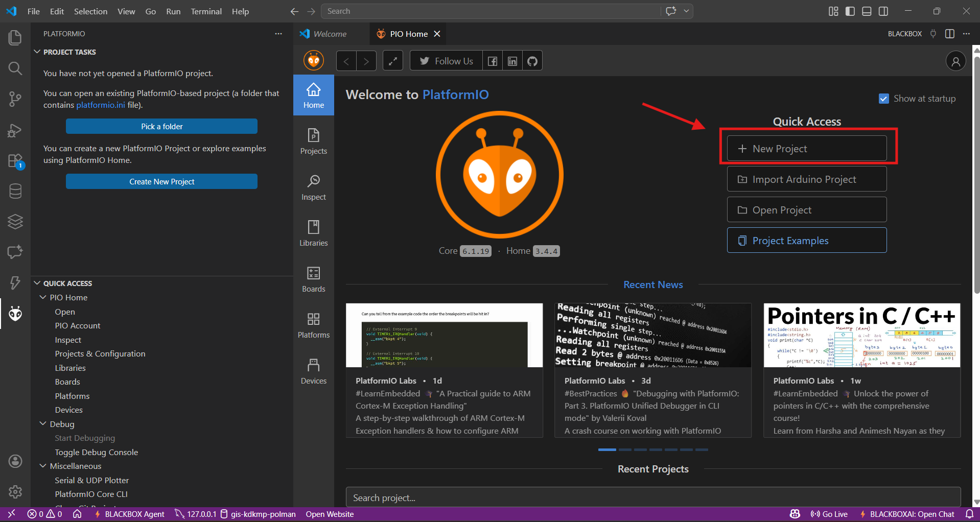
Task: Open the Libraries section in PIO Home
Action: 314,233
